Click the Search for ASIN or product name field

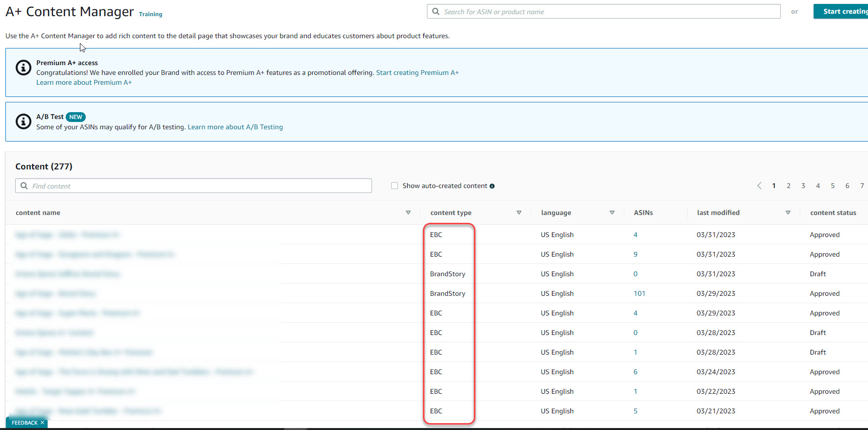[604, 11]
